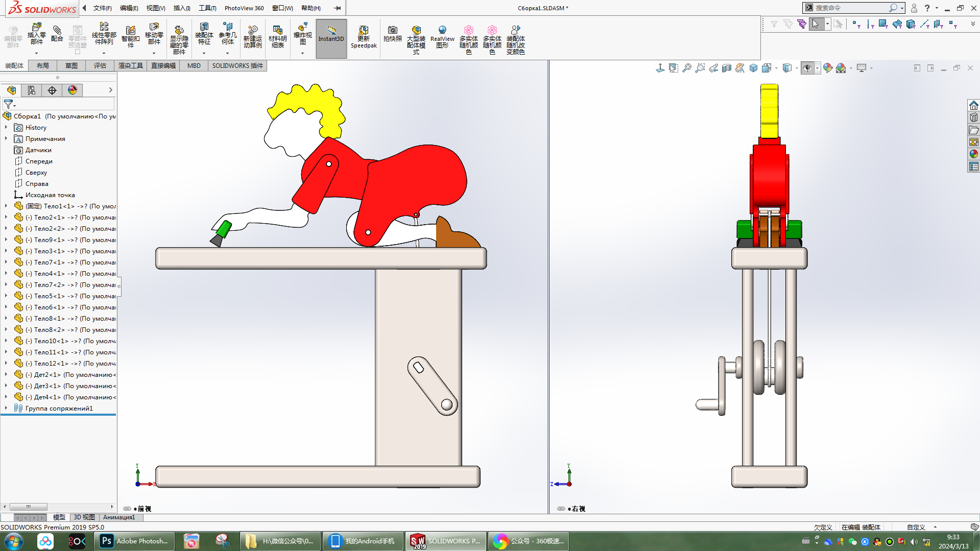Open the Exploded View dropdown arrow

tap(302, 53)
